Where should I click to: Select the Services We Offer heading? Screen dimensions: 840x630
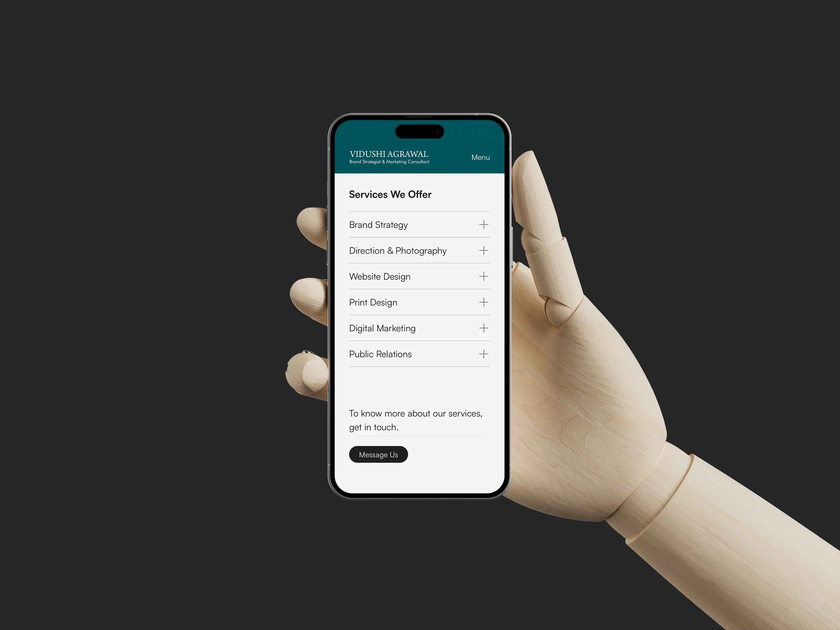pyautogui.click(x=391, y=194)
